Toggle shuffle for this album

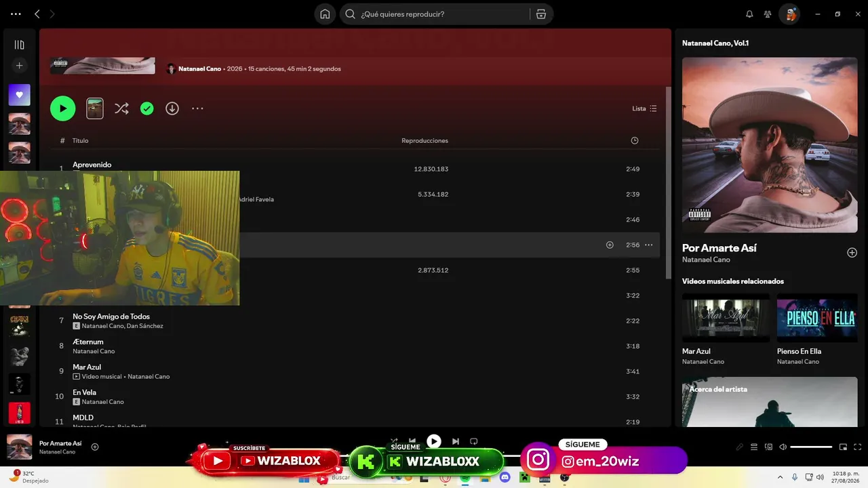point(121,108)
